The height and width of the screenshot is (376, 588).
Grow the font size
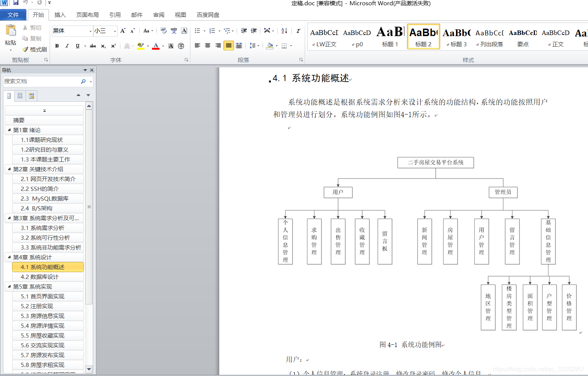(123, 31)
